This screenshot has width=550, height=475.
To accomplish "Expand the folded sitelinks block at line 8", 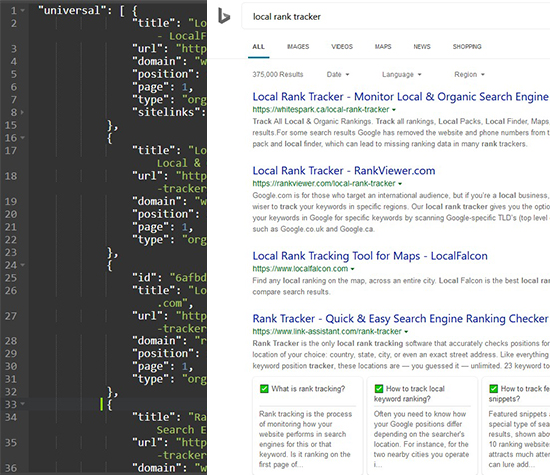I will [22, 112].
